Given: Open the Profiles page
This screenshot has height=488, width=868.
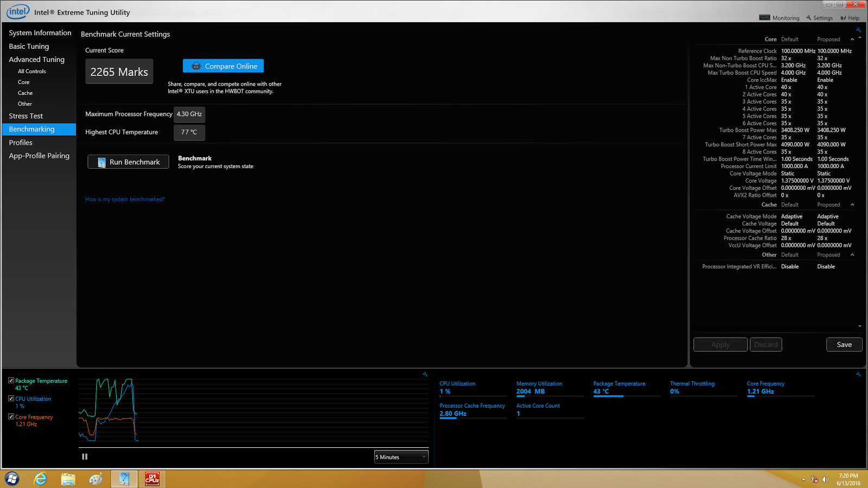Looking at the screenshot, I should (x=21, y=143).
